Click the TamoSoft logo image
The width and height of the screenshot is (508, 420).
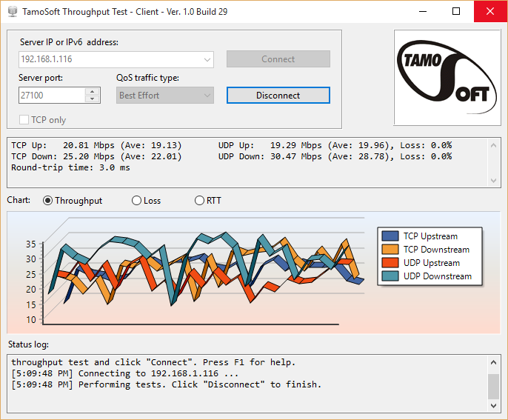447,78
